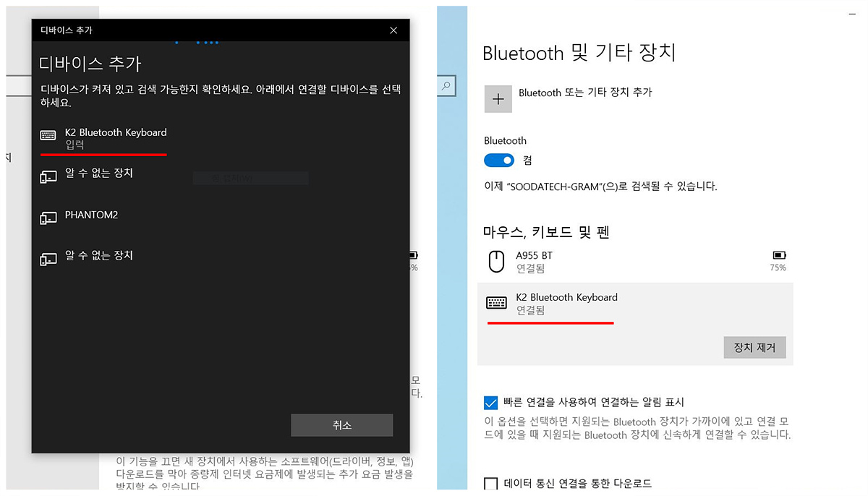Select the first unknown device icon below K2 Keyboard

[48, 176]
